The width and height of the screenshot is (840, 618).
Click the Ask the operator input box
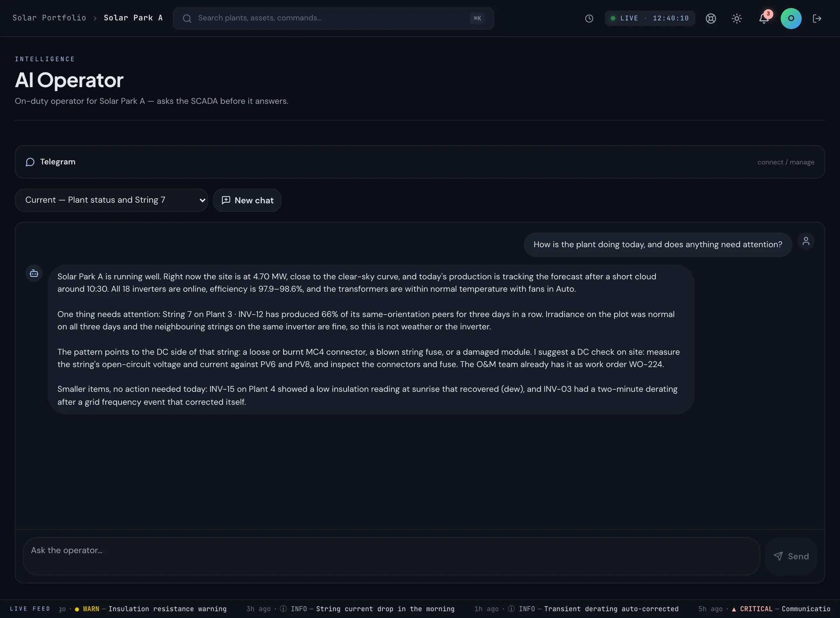click(x=391, y=556)
